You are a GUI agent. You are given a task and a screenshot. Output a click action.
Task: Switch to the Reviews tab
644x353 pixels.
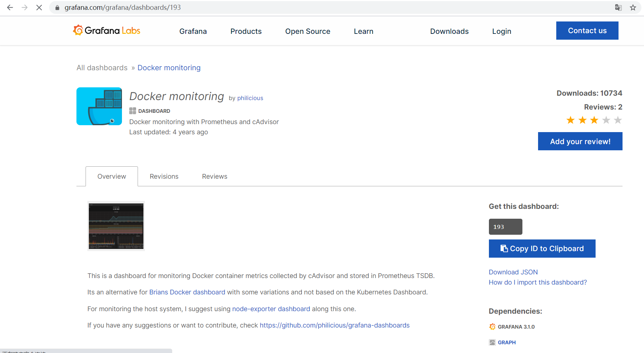tap(214, 176)
